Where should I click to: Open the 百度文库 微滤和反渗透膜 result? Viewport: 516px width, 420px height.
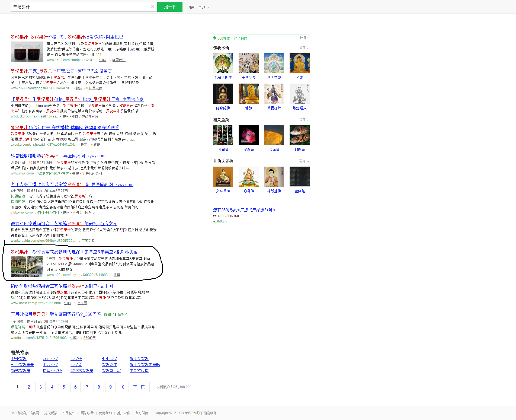(64, 224)
